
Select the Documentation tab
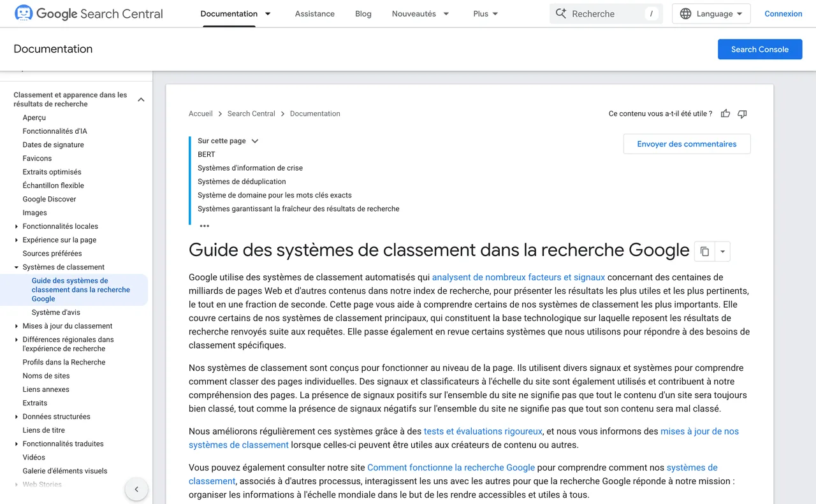(229, 13)
